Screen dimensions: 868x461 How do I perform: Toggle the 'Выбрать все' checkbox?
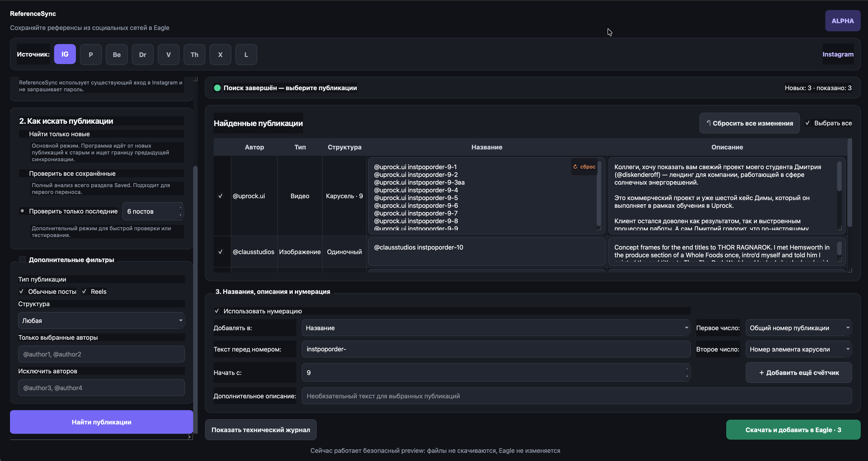(808, 123)
